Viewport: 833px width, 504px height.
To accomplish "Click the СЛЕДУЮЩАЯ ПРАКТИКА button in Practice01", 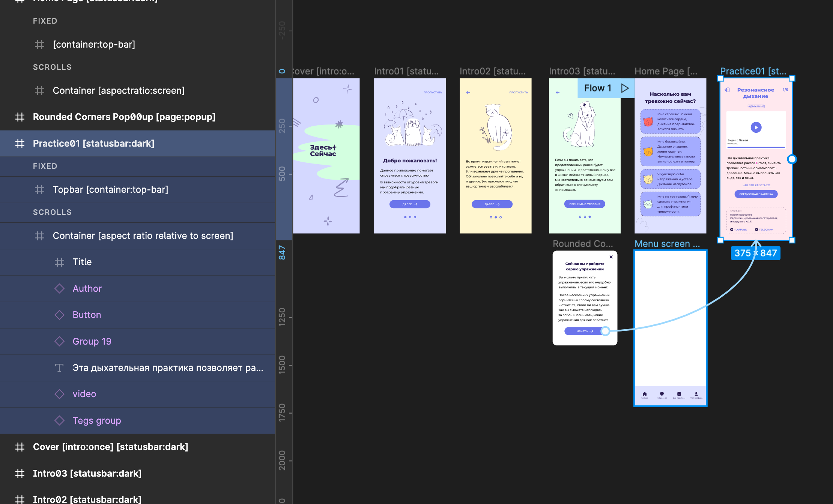I will pos(756,194).
